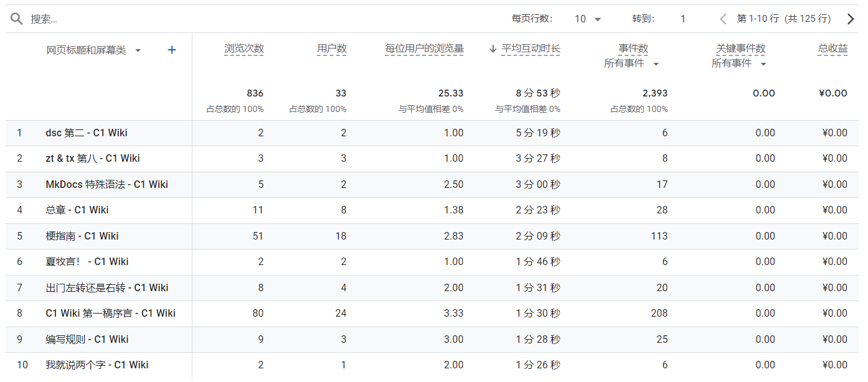
Task: Sort by 关键事件数 column header
Action: [741, 49]
